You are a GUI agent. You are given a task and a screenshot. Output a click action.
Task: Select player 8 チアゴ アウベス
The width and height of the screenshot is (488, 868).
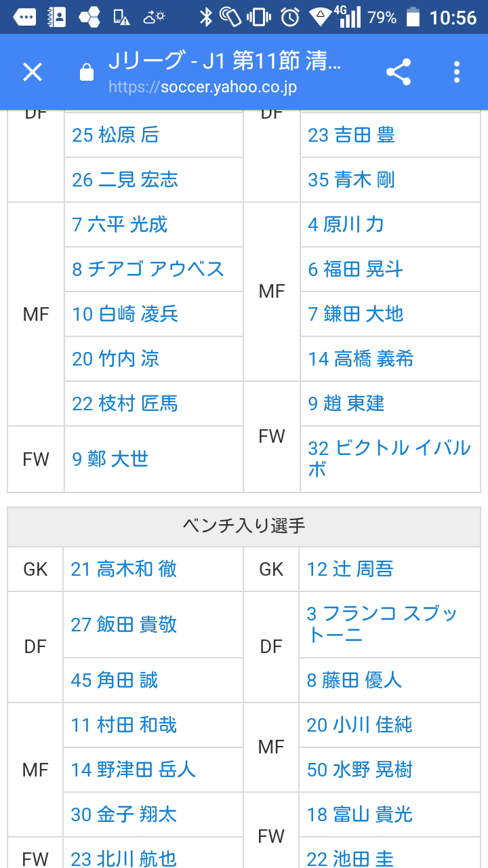148,269
